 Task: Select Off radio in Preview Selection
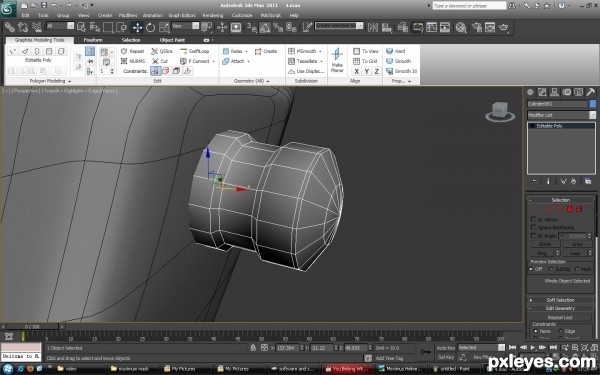pyautogui.click(x=531, y=269)
